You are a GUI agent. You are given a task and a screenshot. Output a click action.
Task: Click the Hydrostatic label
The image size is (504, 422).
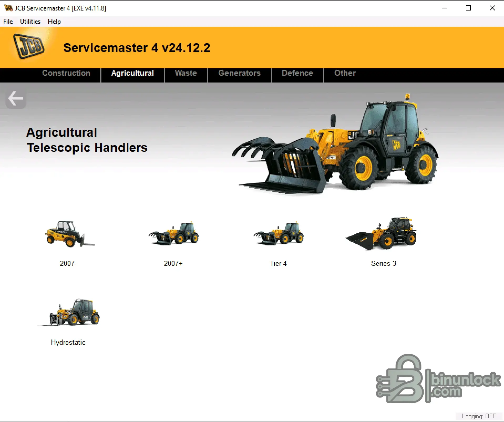click(x=68, y=342)
